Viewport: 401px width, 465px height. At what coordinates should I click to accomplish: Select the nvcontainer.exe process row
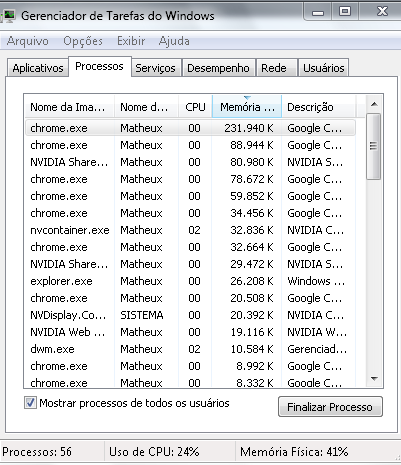tap(190, 230)
